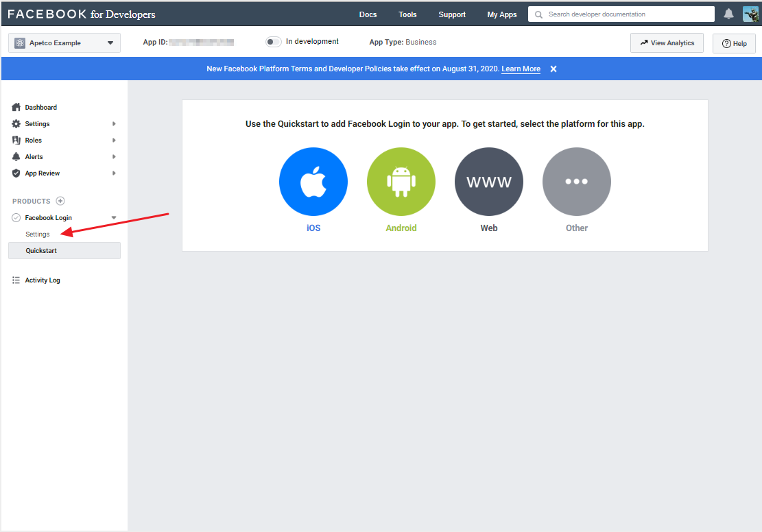Choose the Web (WWW) platform icon
762x532 pixels.
(x=489, y=182)
